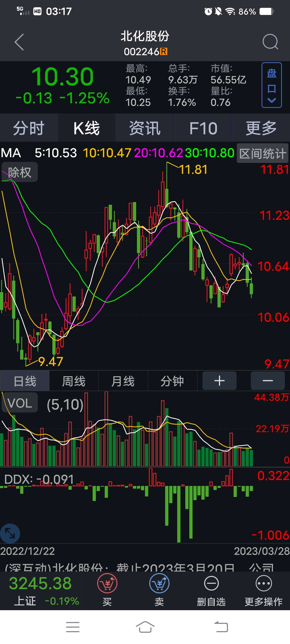The width and height of the screenshot is (290, 644).
Task: Open the F10 tab
Action: (x=203, y=128)
